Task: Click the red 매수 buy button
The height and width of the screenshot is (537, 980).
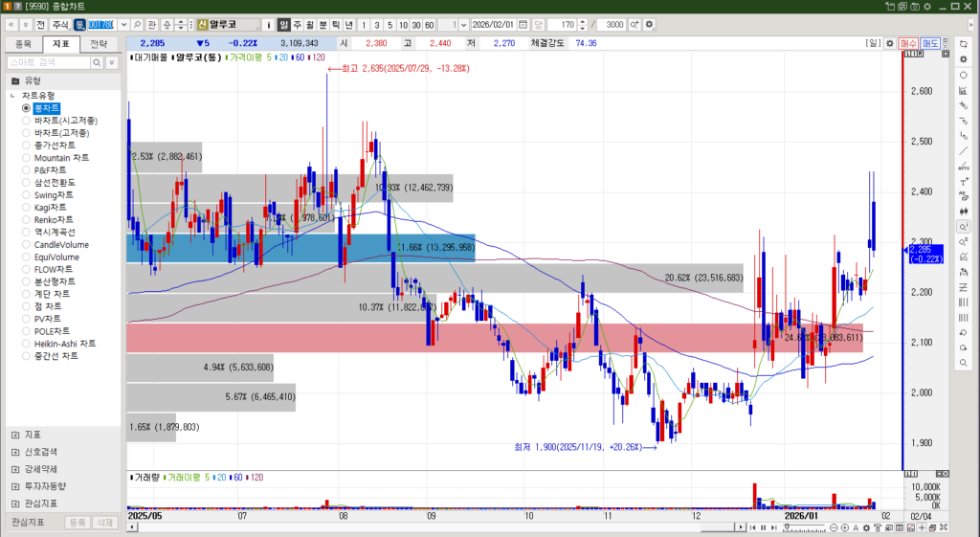Action: click(x=908, y=44)
